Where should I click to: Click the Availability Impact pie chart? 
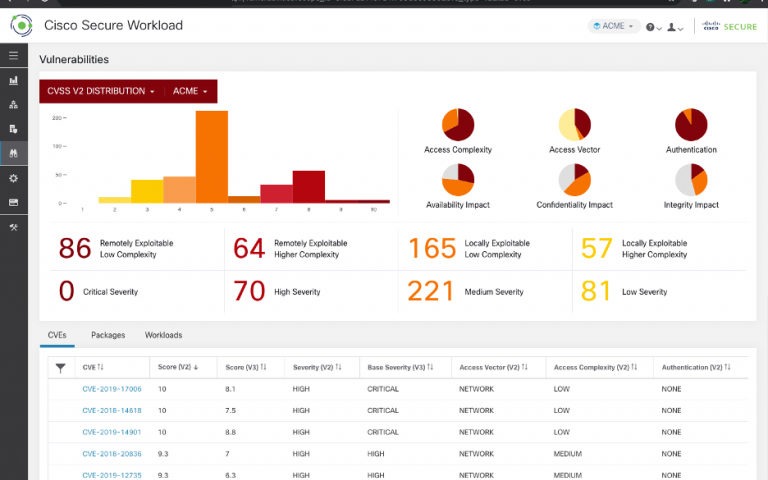(458, 180)
